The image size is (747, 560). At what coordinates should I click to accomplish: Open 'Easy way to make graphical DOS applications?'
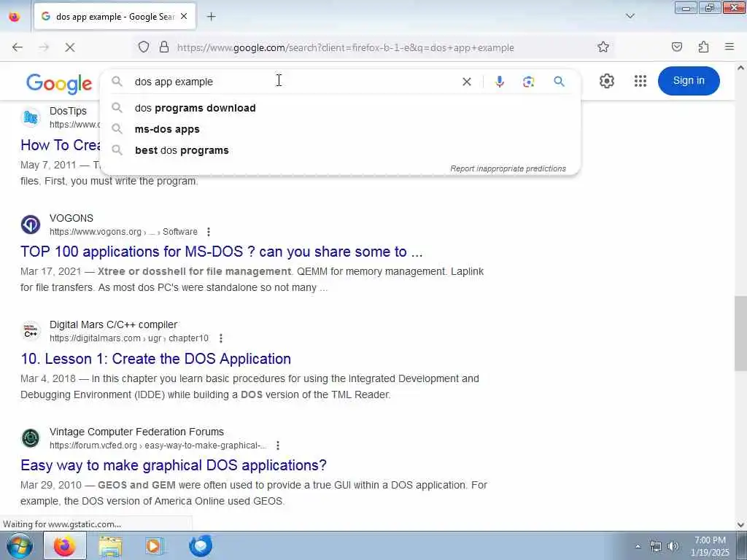point(174,465)
